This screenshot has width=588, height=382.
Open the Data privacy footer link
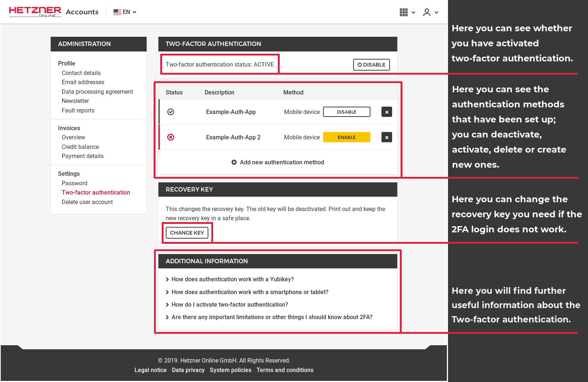[188, 370]
